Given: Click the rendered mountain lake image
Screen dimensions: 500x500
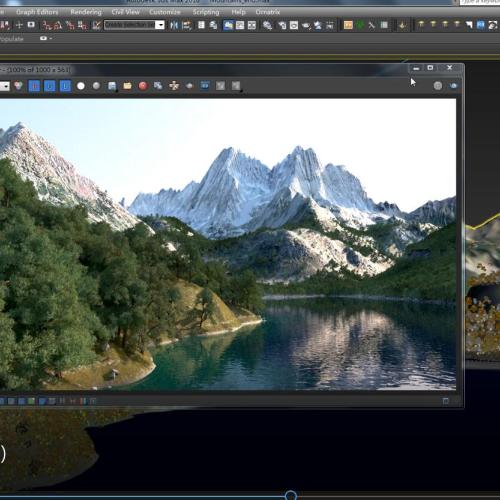Looking at the screenshot, I should [x=228, y=244].
